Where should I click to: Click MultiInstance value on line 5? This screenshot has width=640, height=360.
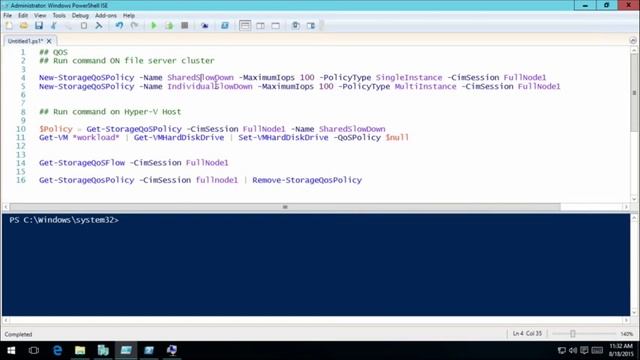point(425,87)
